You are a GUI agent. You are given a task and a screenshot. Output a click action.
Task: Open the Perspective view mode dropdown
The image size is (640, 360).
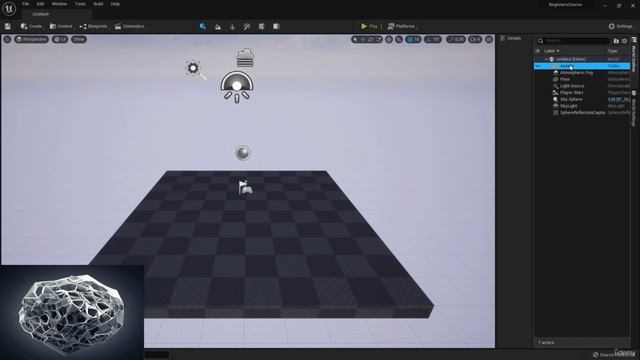pos(31,39)
